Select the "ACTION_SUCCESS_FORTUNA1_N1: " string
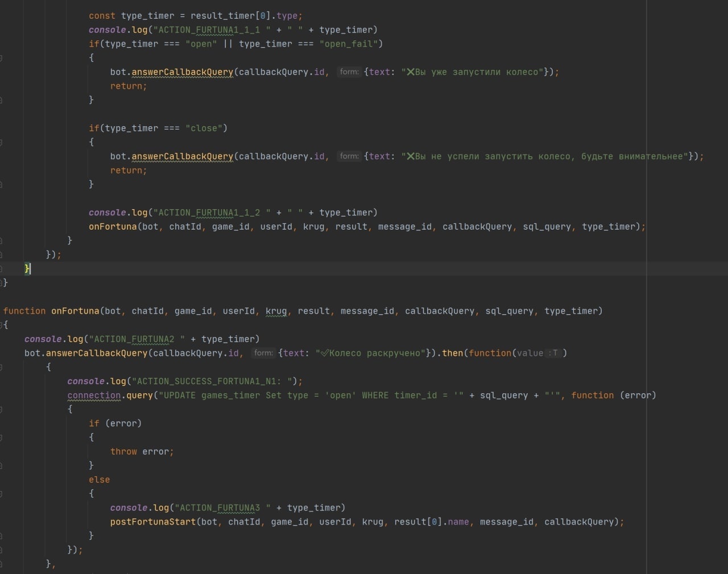 pyautogui.click(x=212, y=381)
